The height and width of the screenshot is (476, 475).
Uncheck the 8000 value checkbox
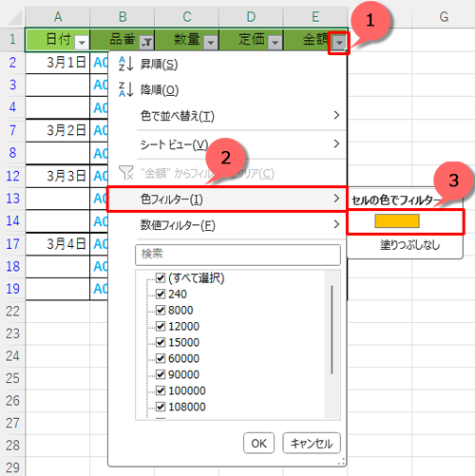161,310
